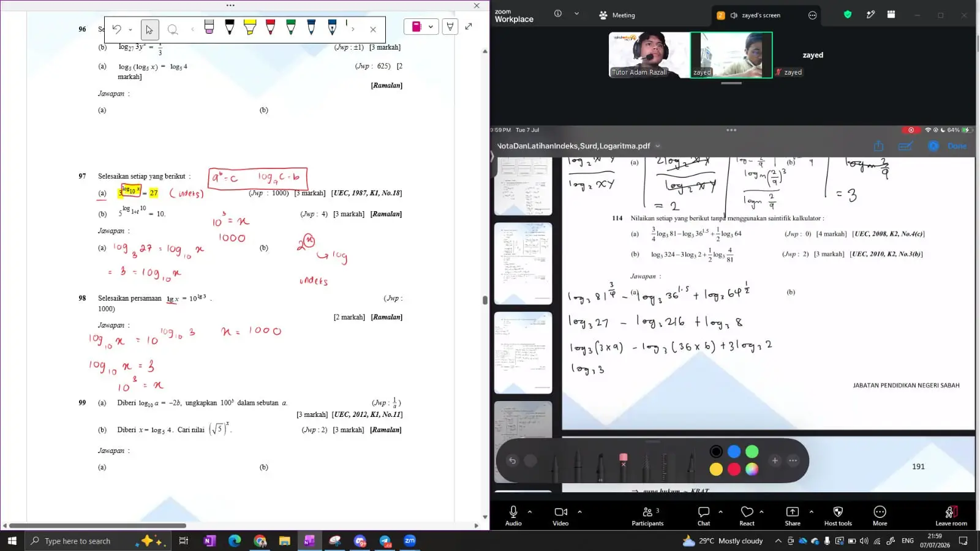Open File Explorer from taskbar
980x551 pixels.
pyautogui.click(x=284, y=541)
